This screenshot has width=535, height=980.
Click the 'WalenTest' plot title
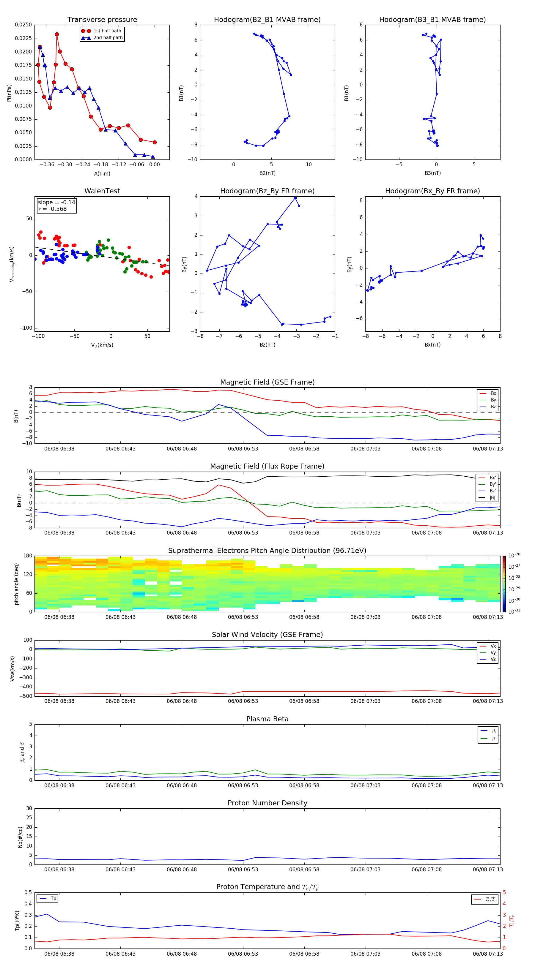[x=102, y=191]
